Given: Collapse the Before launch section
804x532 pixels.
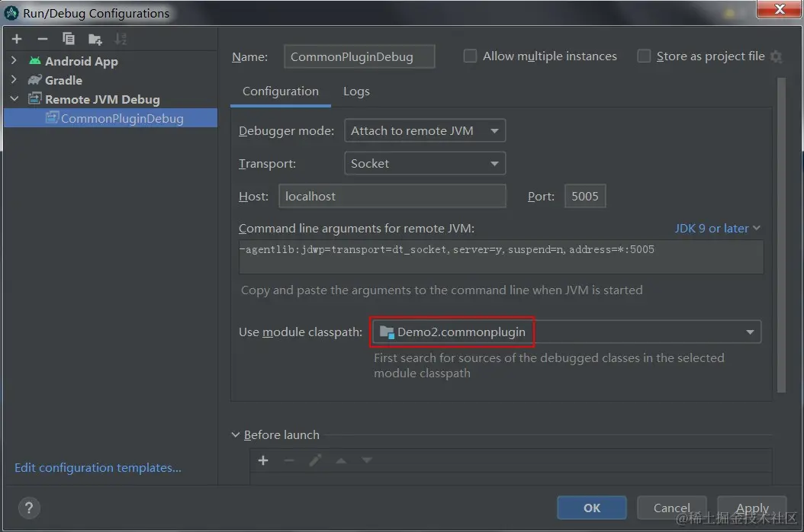Looking at the screenshot, I should tap(236, 434).
